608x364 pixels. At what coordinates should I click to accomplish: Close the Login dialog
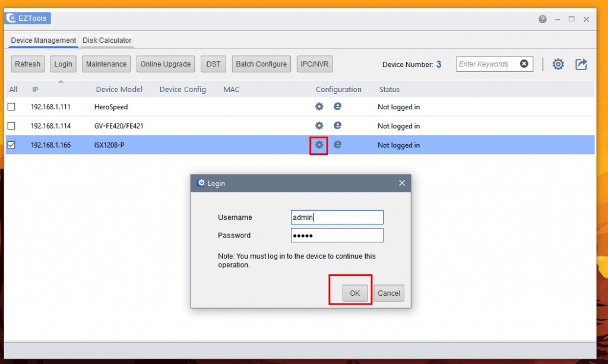click(x=402, y=183)
